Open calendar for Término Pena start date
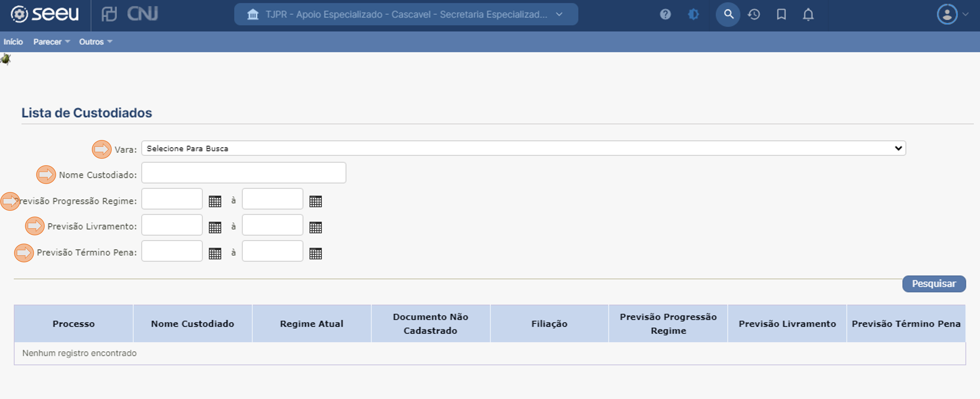The width and height of the screenshot is (980, 399). tap(215, 253)
